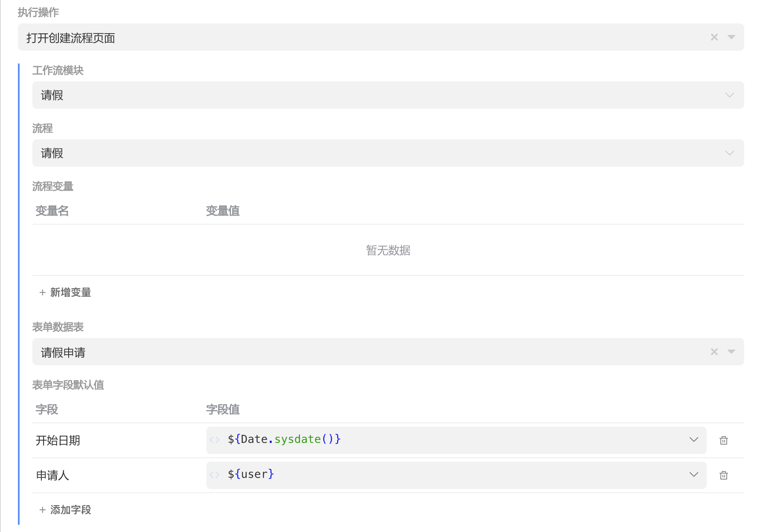This screenshot has height=532, width=757.
Task: Open the 执行操作 dropdown arrow
Action: [x=731, y=37]
